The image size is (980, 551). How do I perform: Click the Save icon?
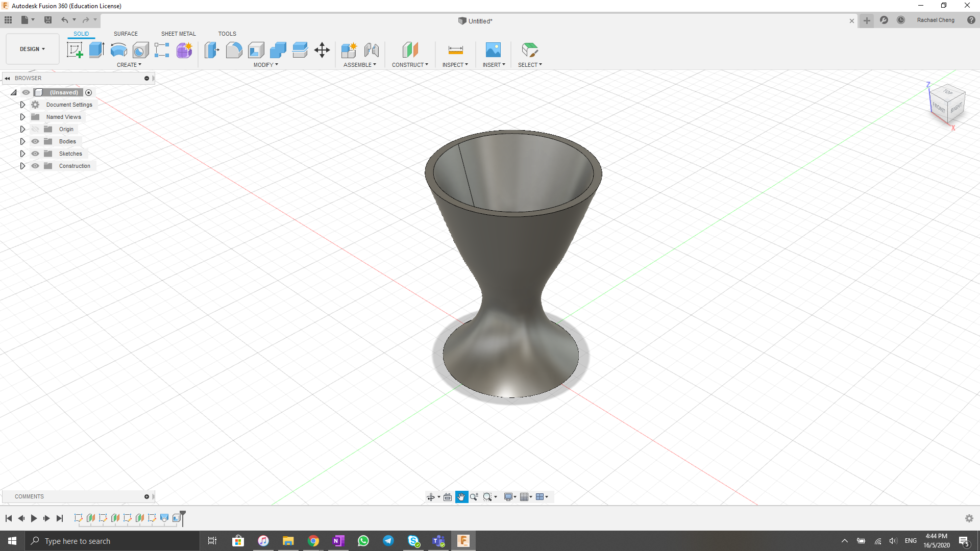(x=48, y=20)
